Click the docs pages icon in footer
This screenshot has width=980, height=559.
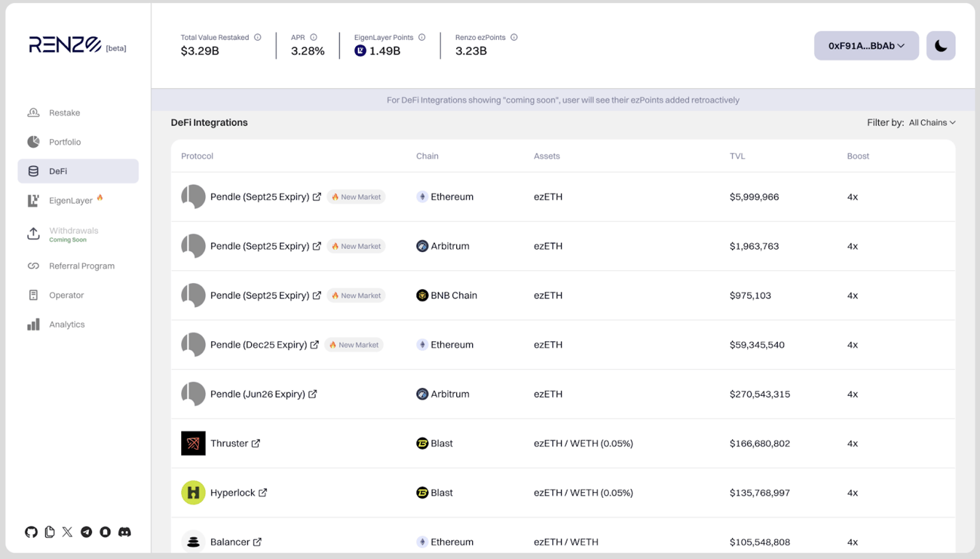click(x=49, y=532)
